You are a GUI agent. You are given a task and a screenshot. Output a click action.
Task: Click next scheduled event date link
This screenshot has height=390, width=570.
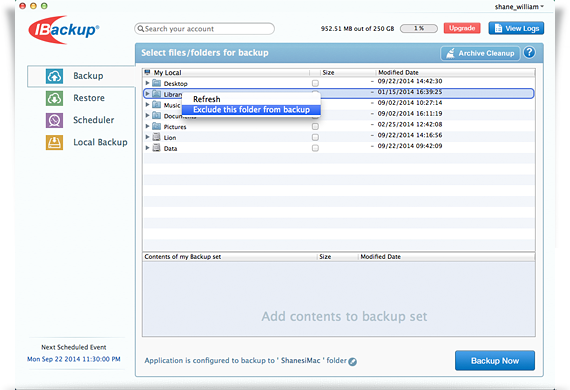74,359
